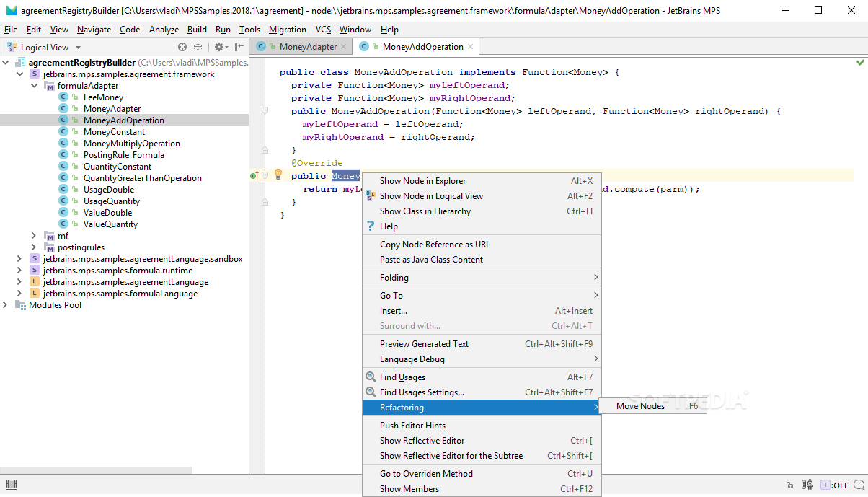This screenshot has height=497, width=868.
Task: Expand the mf model node
Action: [x=35, y=236]
